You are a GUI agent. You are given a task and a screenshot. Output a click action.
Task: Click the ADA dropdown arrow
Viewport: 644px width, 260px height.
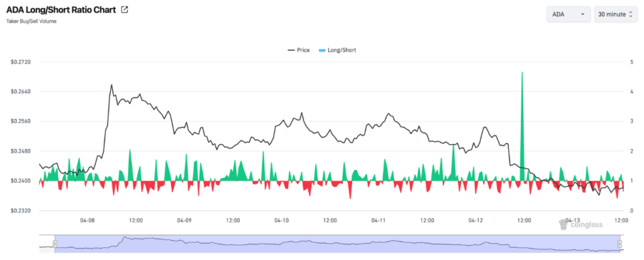[583, 14]
